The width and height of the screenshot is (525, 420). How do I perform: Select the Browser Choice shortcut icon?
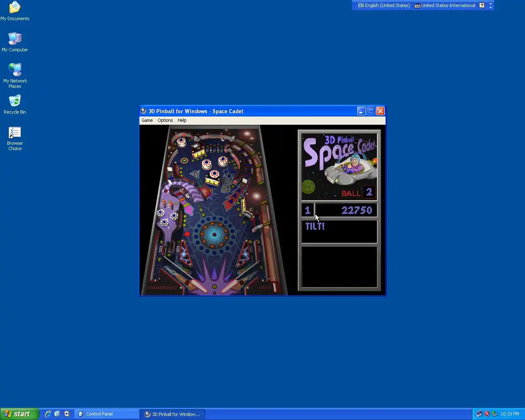[15, 139]
